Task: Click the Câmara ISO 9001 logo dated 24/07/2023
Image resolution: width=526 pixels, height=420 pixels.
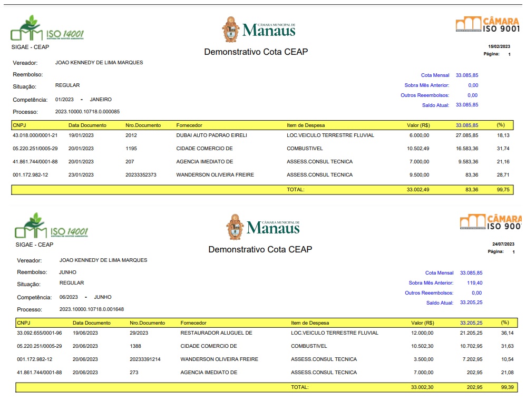Action: click(491, 222)
